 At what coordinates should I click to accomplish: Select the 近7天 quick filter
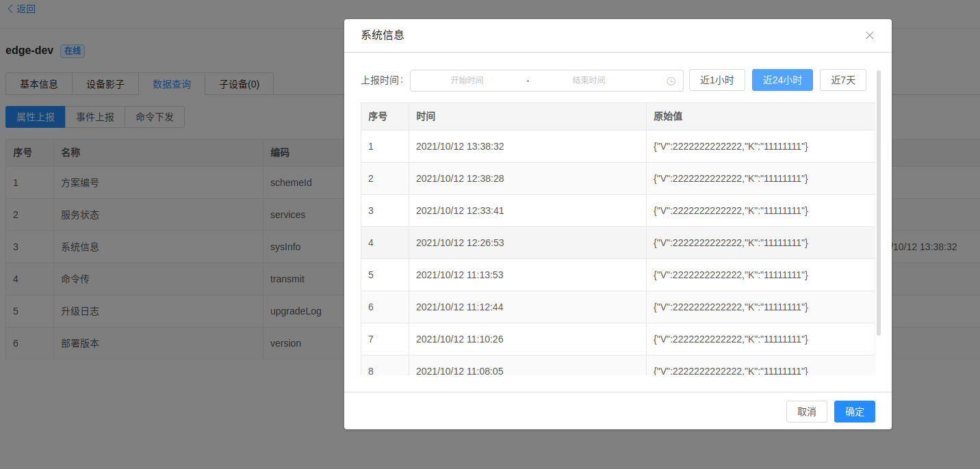click(x=843, y=80)
